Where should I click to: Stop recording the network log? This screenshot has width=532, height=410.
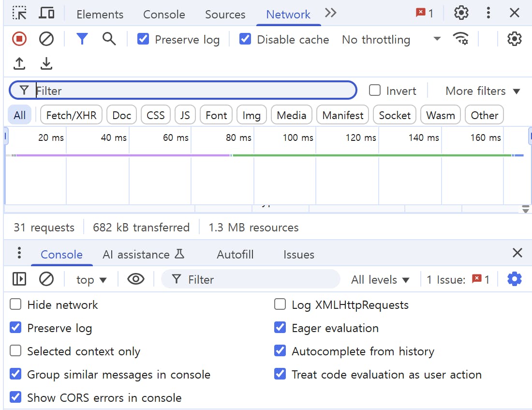point(19,39)
